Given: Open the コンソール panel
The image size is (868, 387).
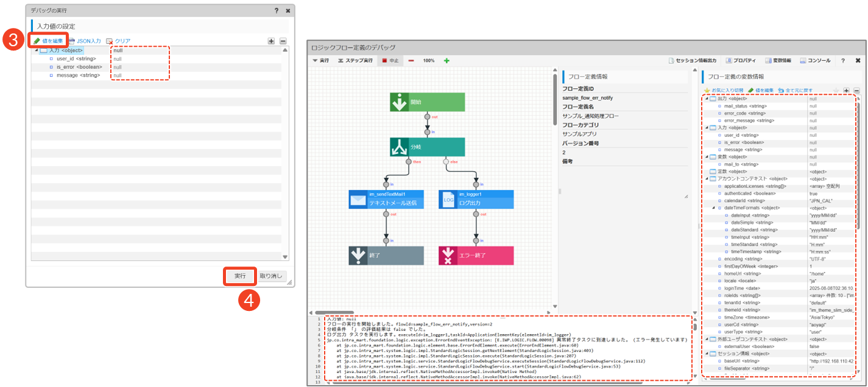Looking at the screenshot, I should (815, 61).
